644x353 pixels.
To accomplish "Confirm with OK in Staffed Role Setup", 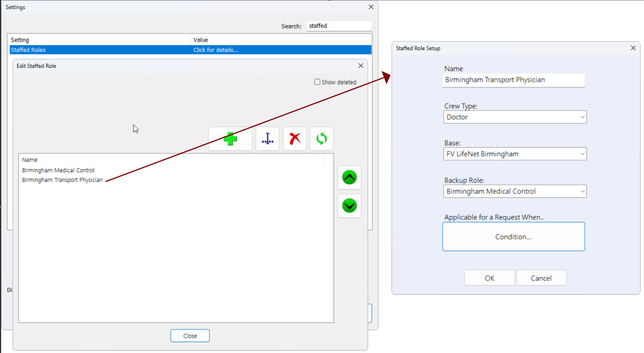I will (490, 278).
